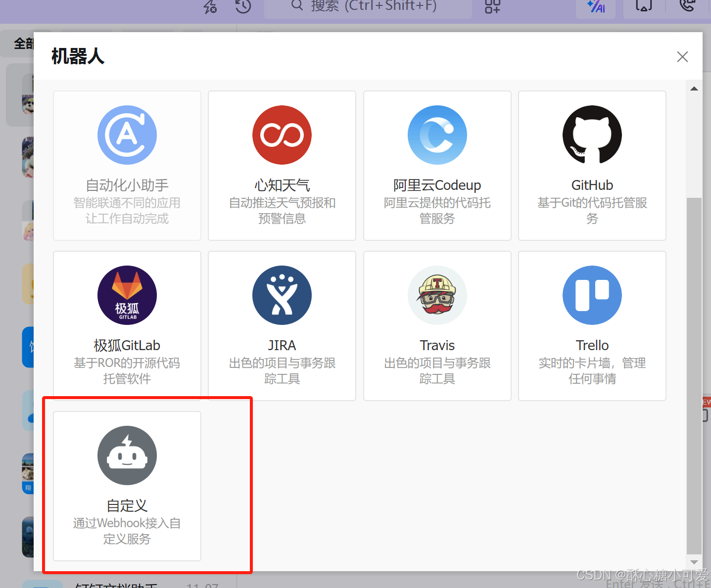
Task: Choose the JIRA robot icon
Action: 282,295
